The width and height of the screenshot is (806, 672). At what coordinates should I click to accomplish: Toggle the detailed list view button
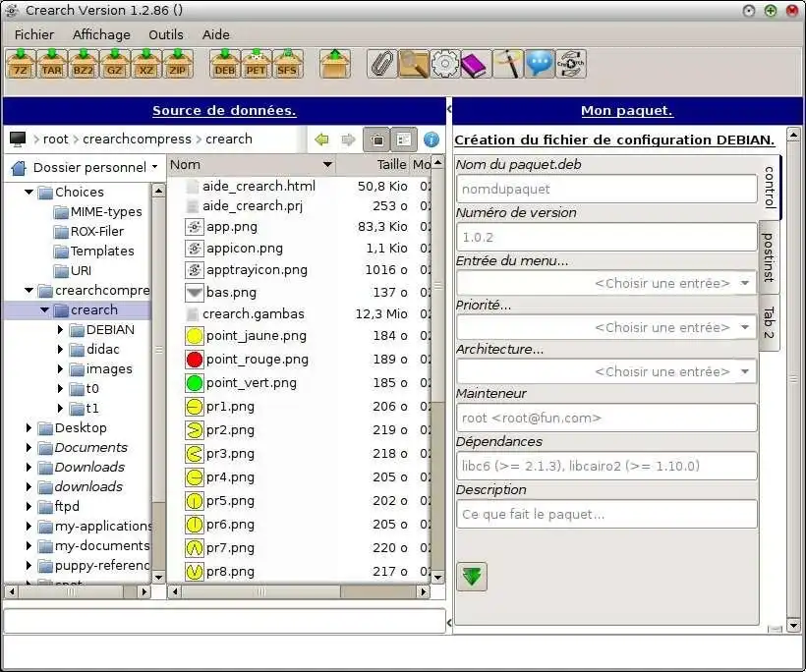click(x=404, y=140)
